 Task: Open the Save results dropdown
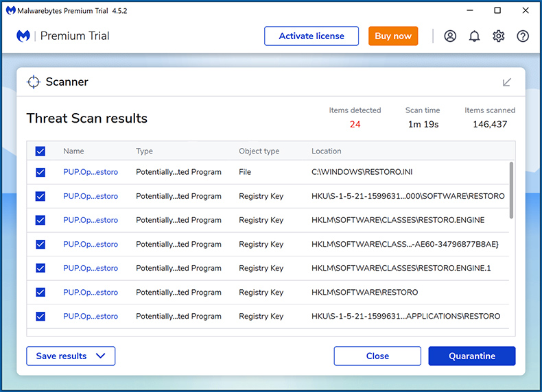coord(71,356)
